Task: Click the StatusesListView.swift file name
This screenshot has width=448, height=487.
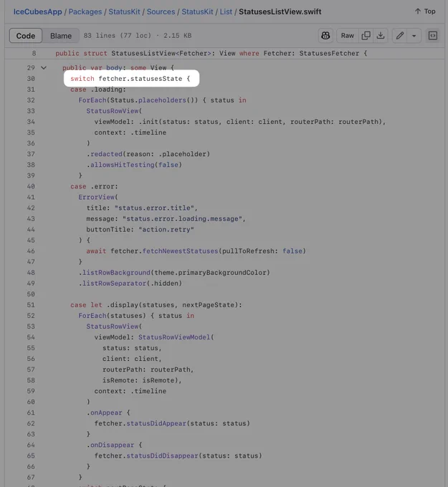Action: click(280, 11)
